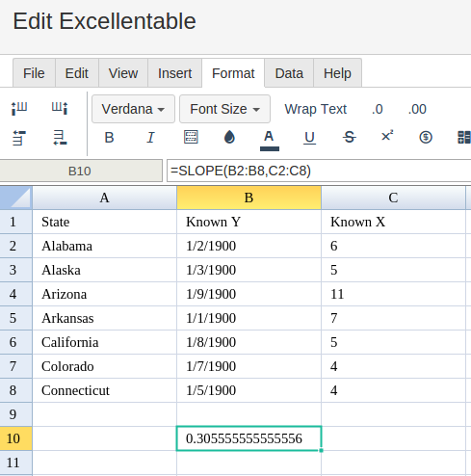Click the insert column right icon
The width and height of the screenshot is (471, 476).
(x=60, y=108)
